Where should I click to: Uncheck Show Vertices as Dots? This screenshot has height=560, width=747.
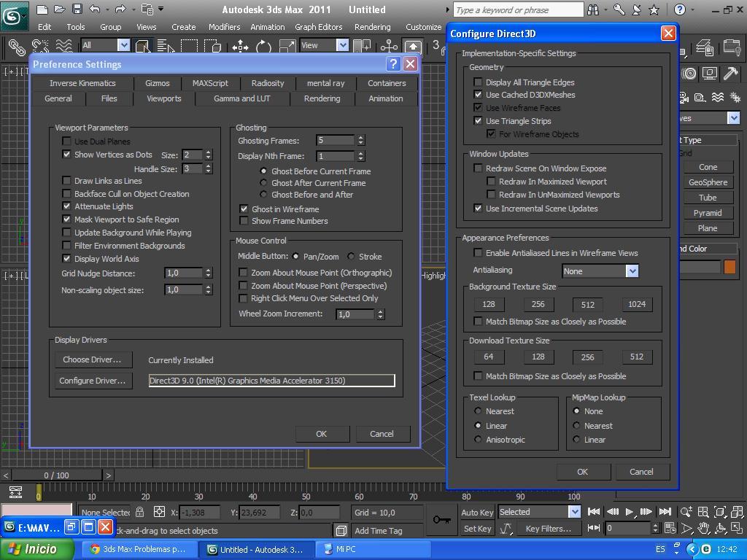66,155
